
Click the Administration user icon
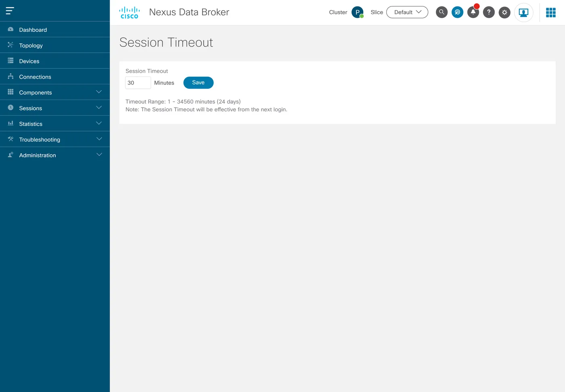coord(10,155)
